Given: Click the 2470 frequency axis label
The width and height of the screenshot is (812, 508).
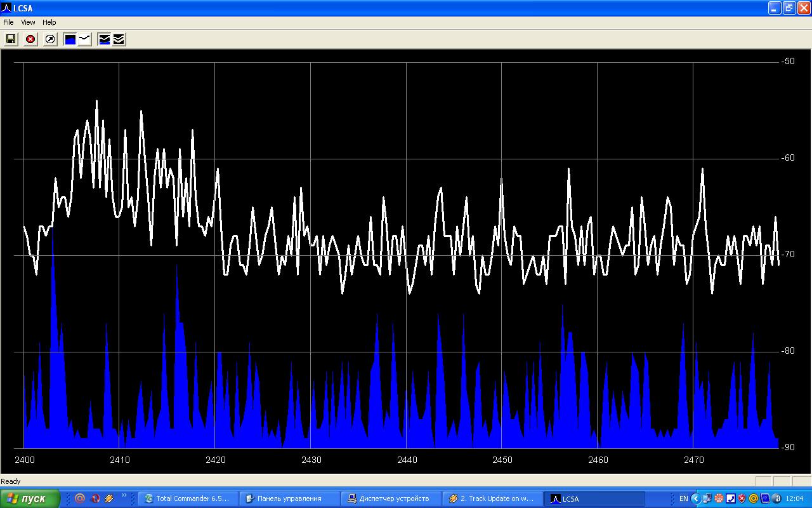Looking at the screenshot, I should [694, 460].
